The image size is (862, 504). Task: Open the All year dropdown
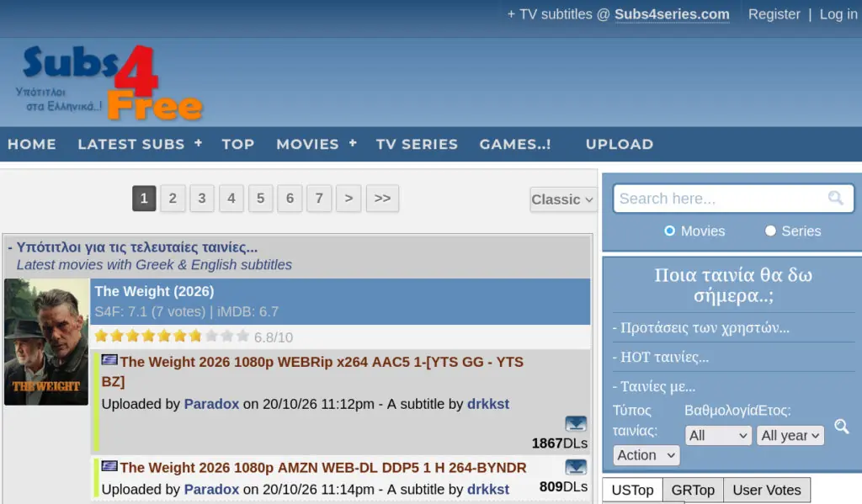pyautogui.click(x=790, y=435)
